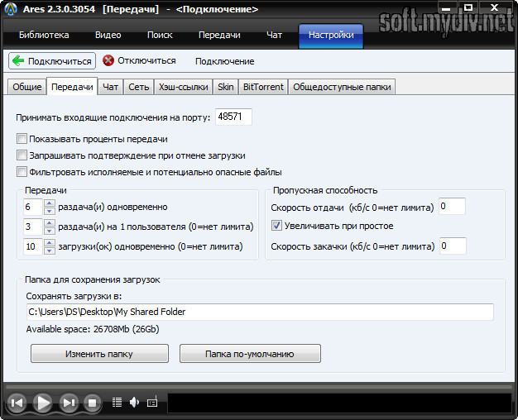Start playback with the play button
This screenshot has width=518, height=420.
pyautogui.click(x=43, y=403)
